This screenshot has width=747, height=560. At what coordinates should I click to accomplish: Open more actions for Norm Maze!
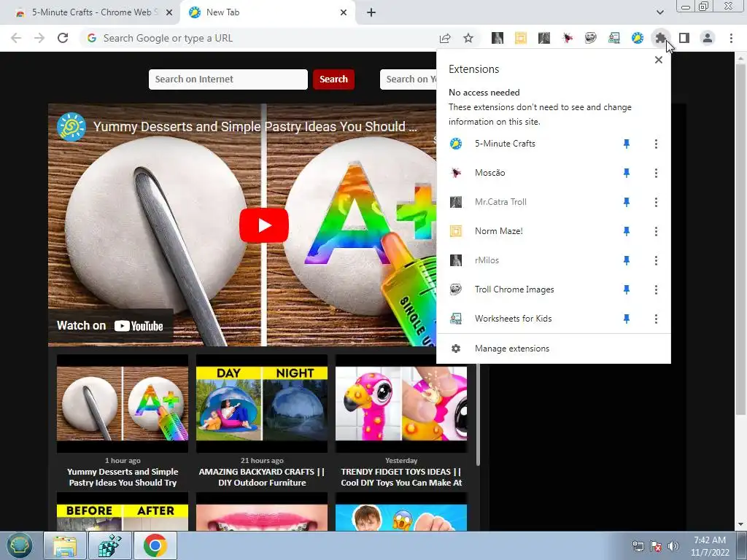[656, 231]
